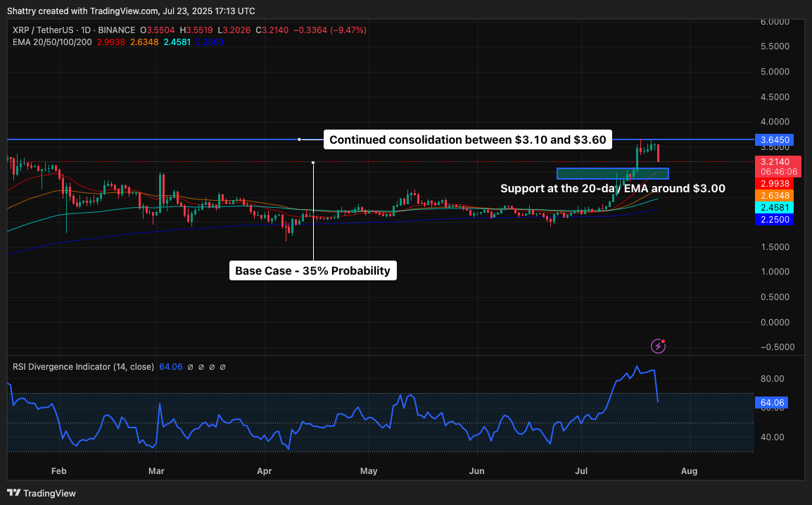Select the RSI Divergence Indicator legend
812x505 pixels.
click(83, 366)
